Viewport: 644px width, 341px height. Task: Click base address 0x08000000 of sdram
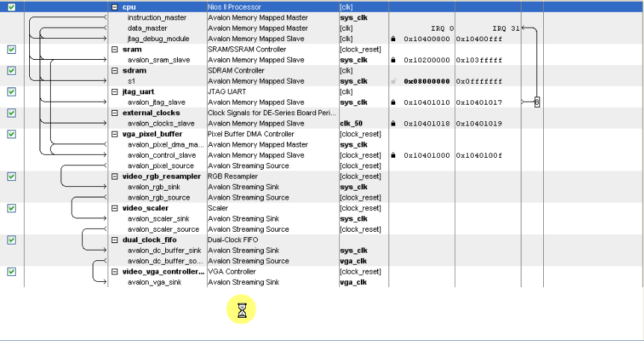coord(427,82)
